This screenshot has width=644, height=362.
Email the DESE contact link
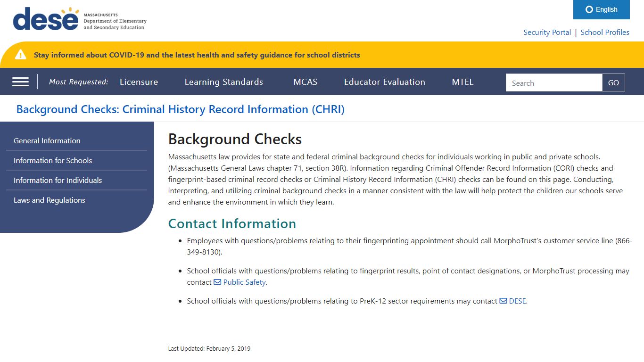coord(517,301)
